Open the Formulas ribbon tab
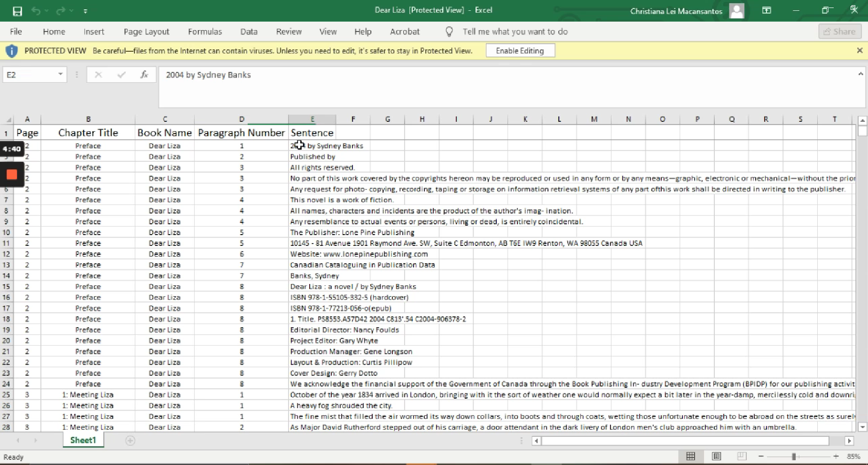 click(204, 32)
